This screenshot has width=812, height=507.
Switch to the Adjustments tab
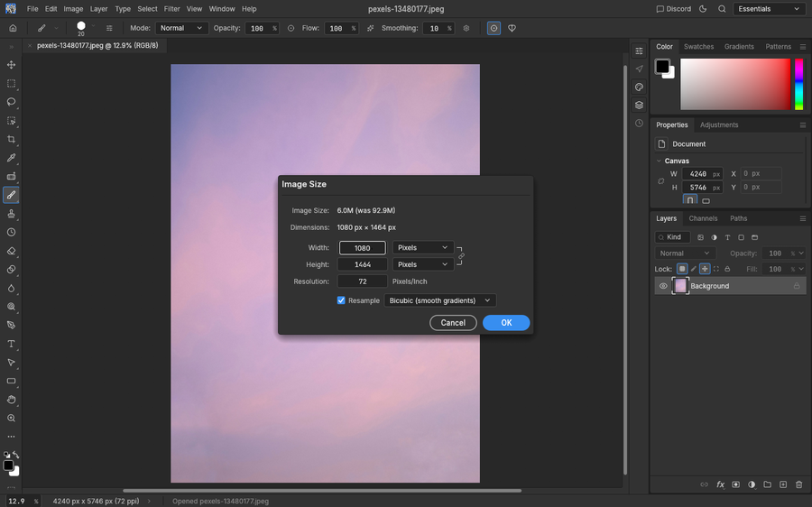719,124
